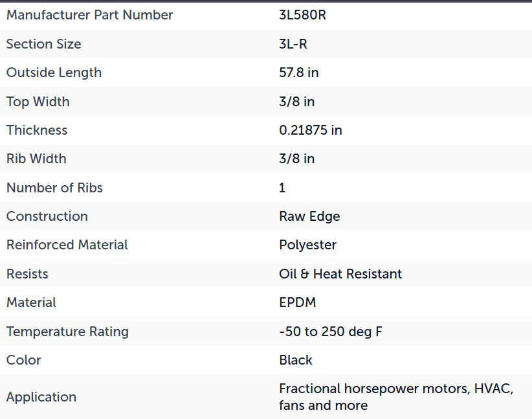The image size is (532, 419).
Task: Click the Oil & Heat Resistant value
Action: click(340, 274)
